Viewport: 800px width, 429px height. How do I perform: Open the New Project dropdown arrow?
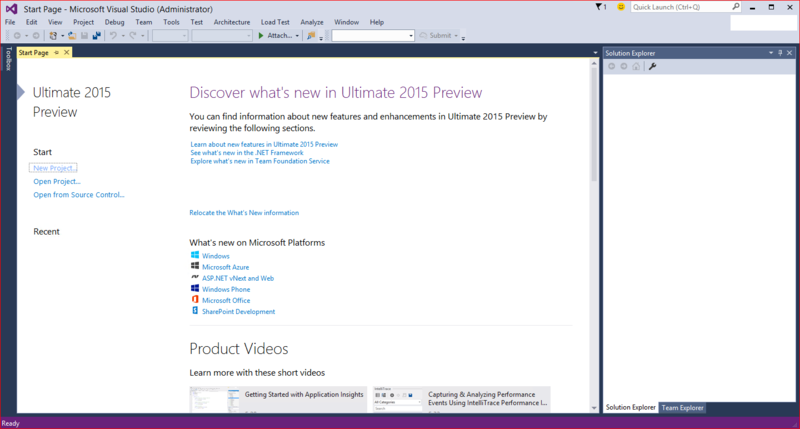tap(62, 36)
